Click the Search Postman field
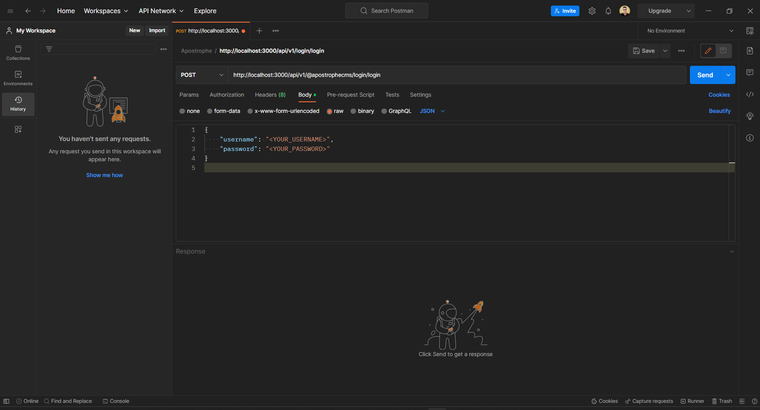The width and height of the screenshot is (760, 410). tap(386, 11)
